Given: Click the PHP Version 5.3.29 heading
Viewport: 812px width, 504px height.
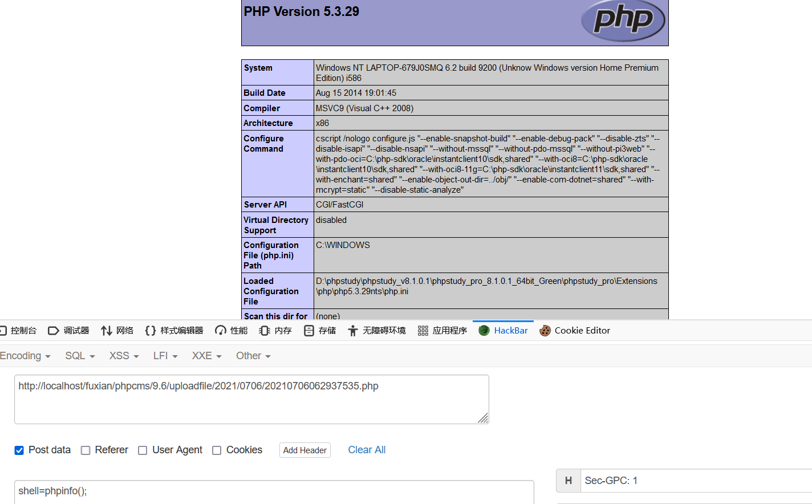Looking at the screenshot, I should 302,11.
